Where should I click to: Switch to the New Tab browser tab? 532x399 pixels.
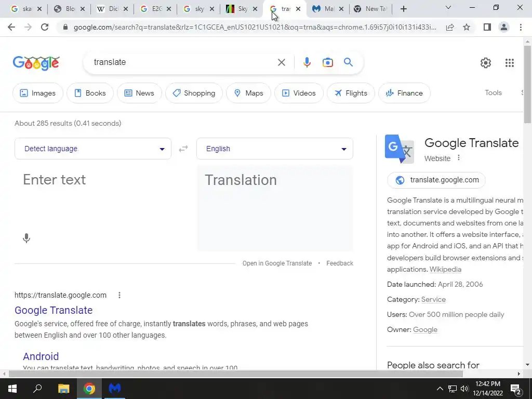point(370,9)
